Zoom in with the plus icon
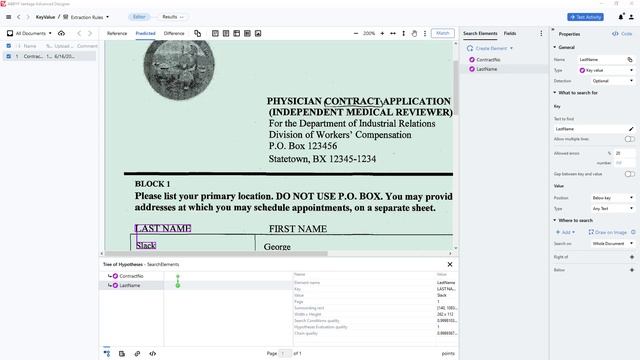The height and width of the screenshot is (360, 640). tap(382, 33)
